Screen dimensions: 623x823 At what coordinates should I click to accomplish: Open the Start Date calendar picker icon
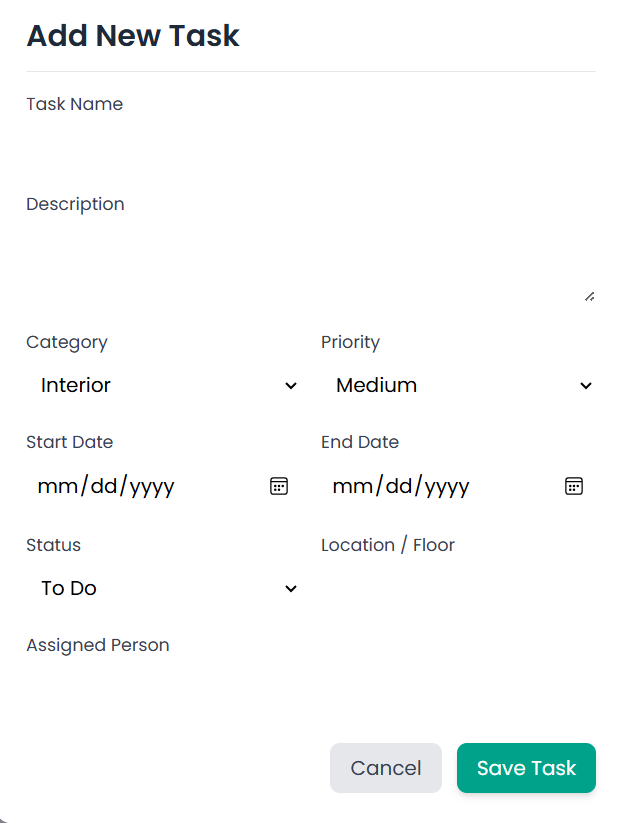(278, 486)
